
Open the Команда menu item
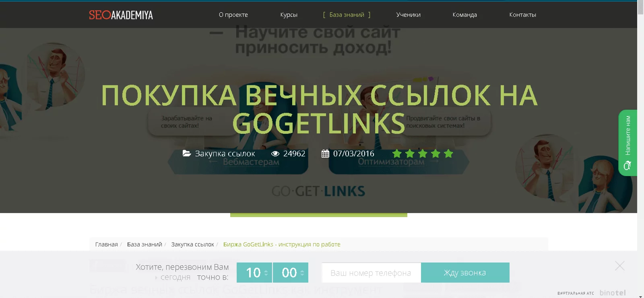pyautogui.click(x=464, y=15)
